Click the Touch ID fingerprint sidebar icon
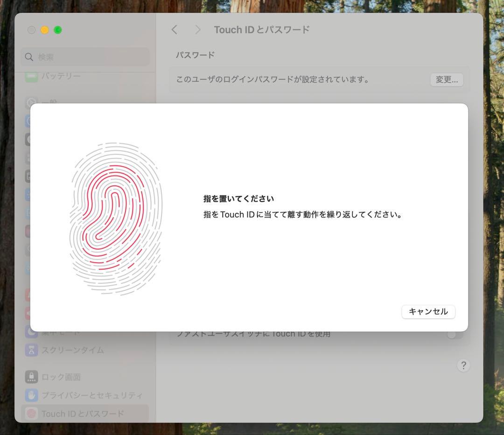This screenshot has width=504, height=435. click(x=32, y=414)
